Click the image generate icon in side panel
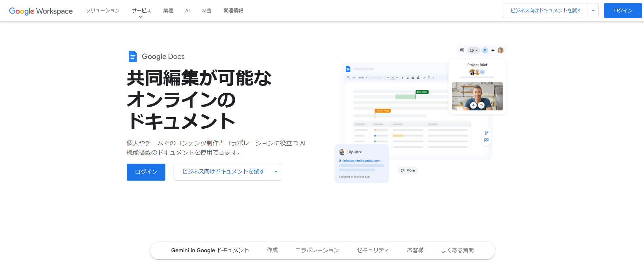Viewport: 644px width, 277px height. 486,140
